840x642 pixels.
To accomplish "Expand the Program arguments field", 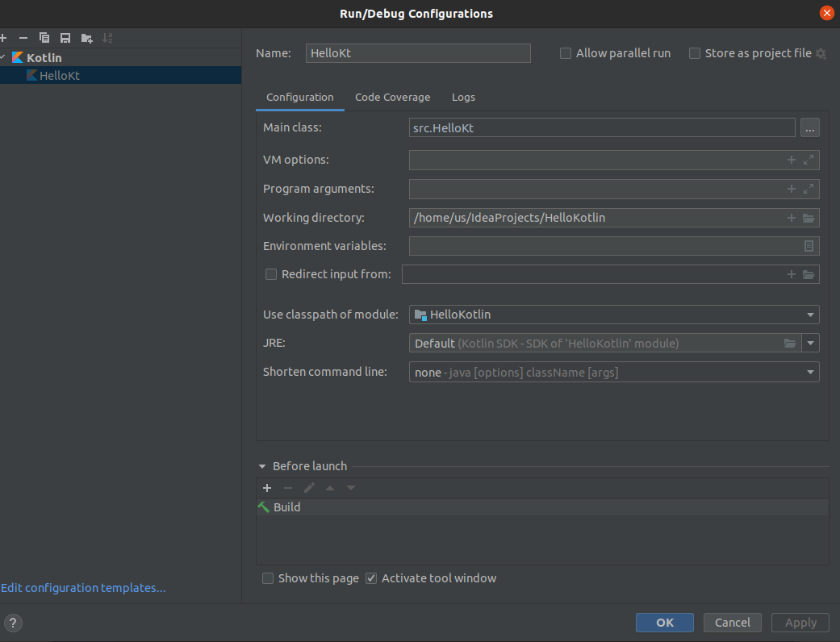I will (809, 189).
